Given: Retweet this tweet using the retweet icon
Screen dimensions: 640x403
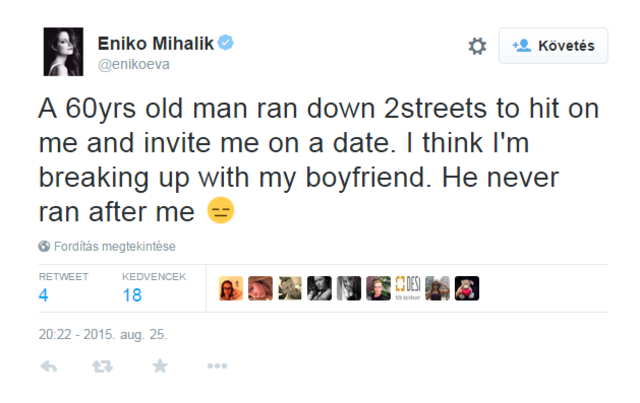Looking at the screenshot, I should click(x=102, y=367).
